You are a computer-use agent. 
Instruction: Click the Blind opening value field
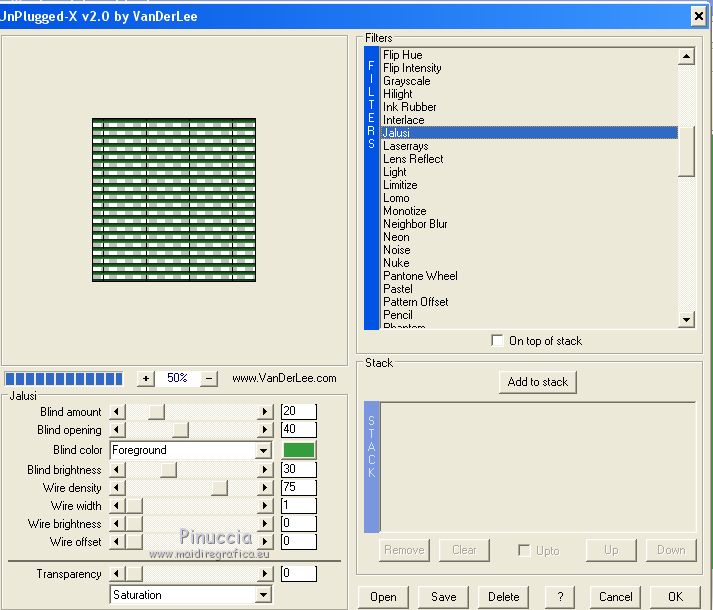[299, 429]
